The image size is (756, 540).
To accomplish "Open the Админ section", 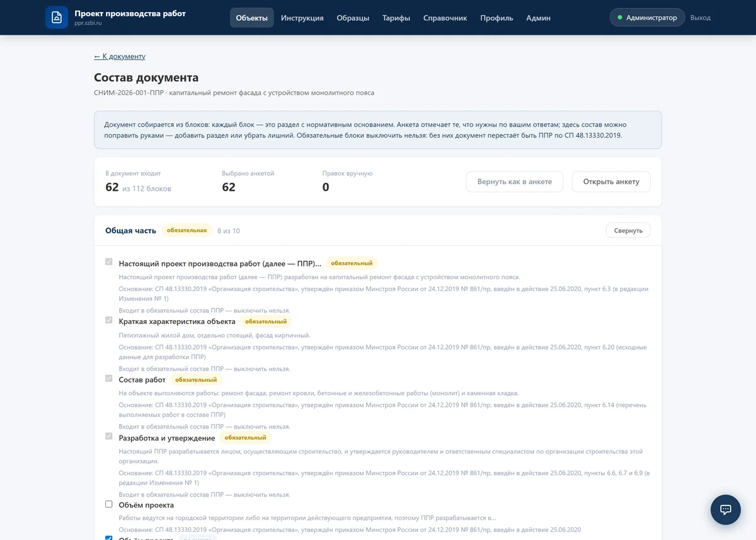I will [539, 18].
